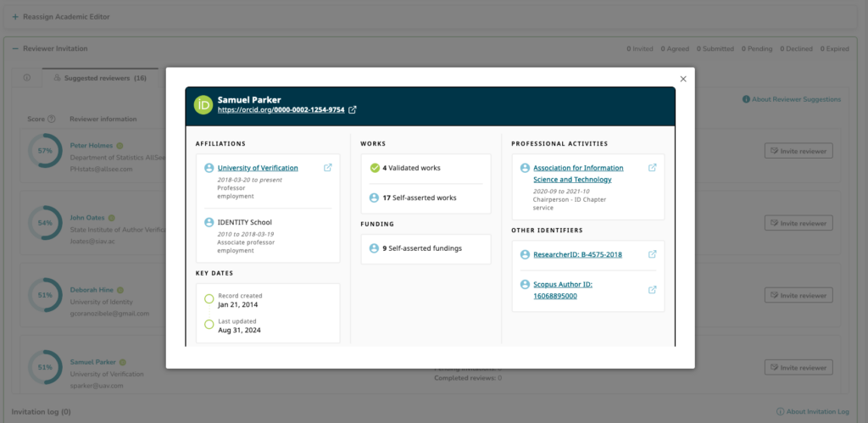Click green checkmark for Validated works
This screenshot has width=868, height=423.
[375, 168]
